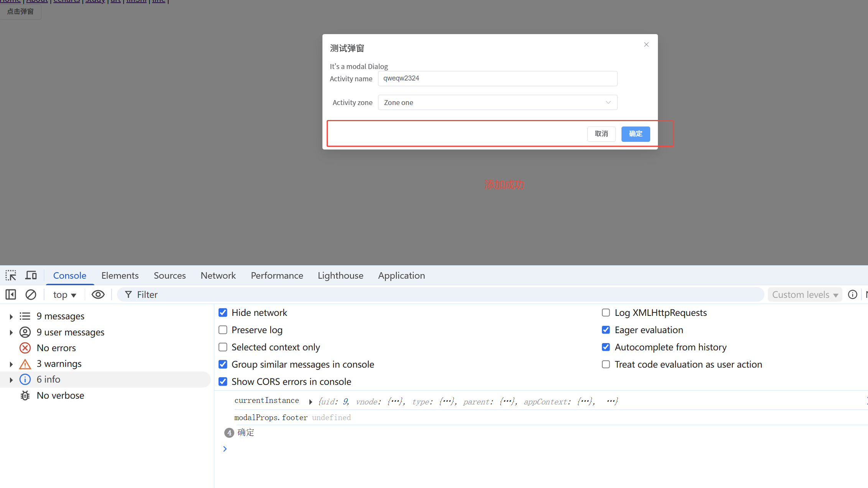Click the live expression eye icon
The width and height of the screenshot is (868, 488).
[x=98, y=294]
